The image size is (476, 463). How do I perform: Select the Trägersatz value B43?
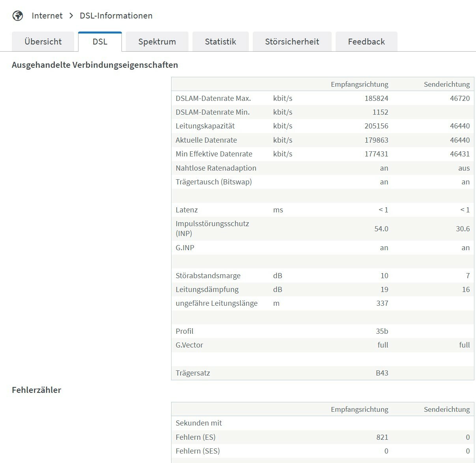pos(382,373)
